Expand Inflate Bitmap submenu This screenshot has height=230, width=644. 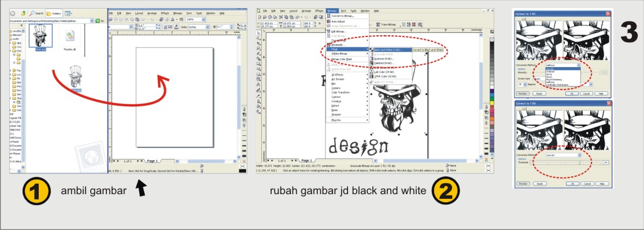tap(347, 53)
